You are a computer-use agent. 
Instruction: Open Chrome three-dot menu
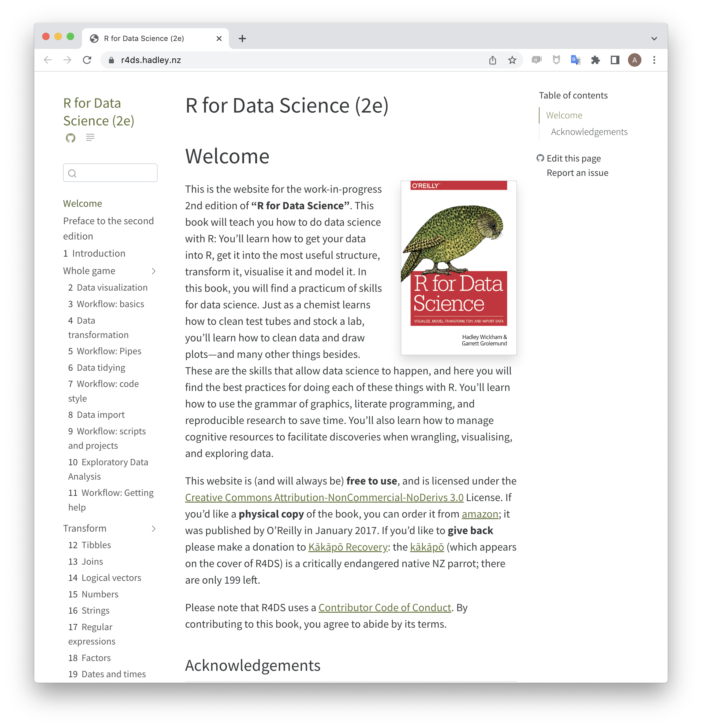(x=654, y=60)
